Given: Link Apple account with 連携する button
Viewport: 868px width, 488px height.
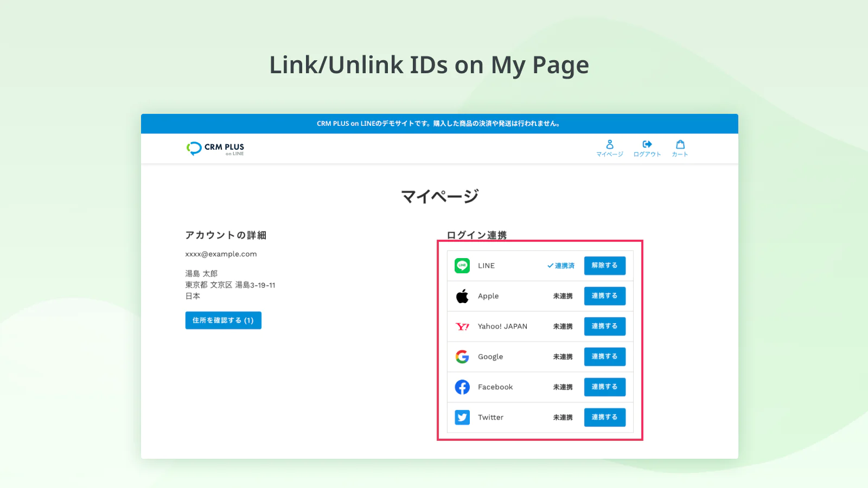Looking at the screenshot, I should coord(605,296).
